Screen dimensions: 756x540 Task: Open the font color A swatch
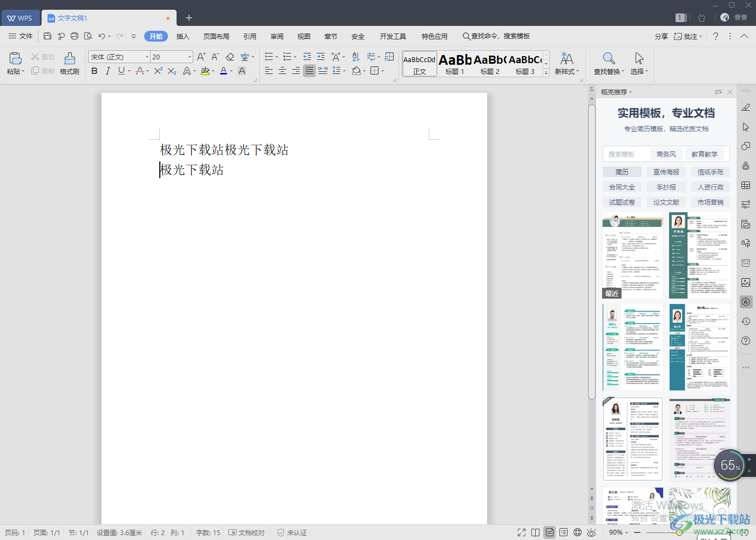point(224,71)
